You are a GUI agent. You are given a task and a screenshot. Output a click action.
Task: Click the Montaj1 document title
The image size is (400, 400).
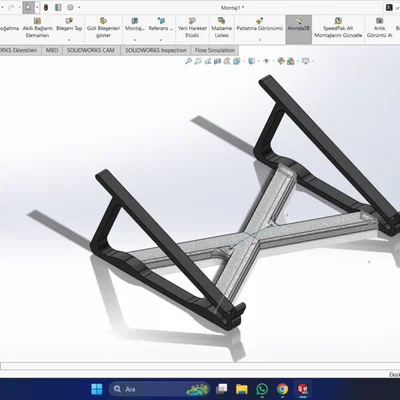tap(232, 7)
